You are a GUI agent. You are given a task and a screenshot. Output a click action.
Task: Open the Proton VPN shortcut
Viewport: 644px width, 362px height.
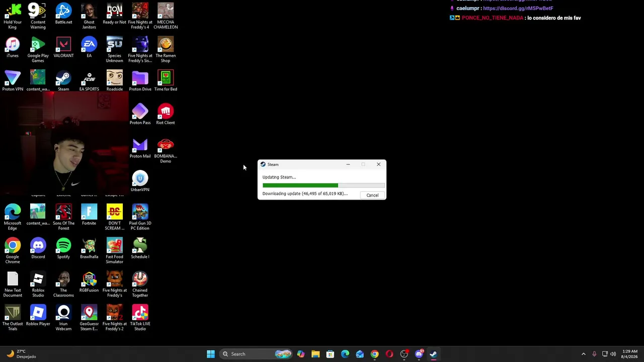click(13, 81)
